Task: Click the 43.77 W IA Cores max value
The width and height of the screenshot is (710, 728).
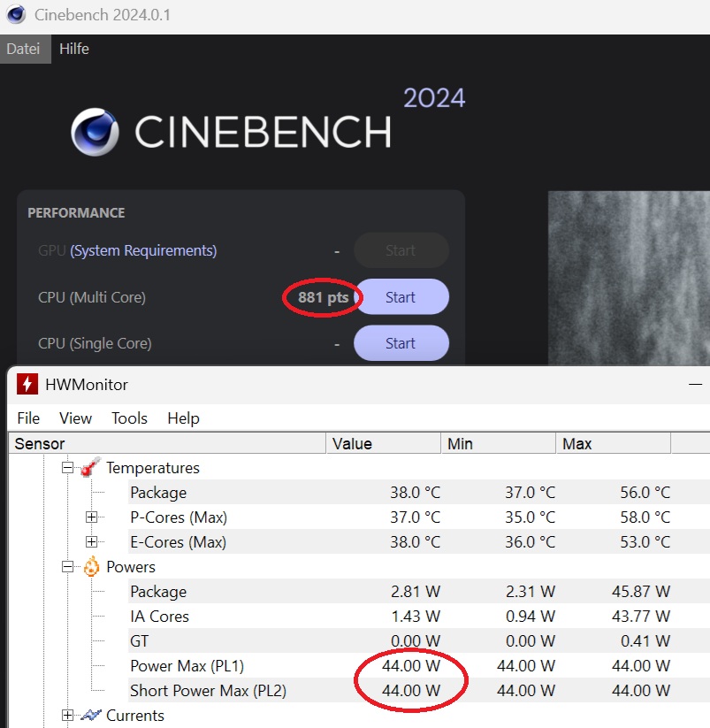Action: (x=641, y=617)
